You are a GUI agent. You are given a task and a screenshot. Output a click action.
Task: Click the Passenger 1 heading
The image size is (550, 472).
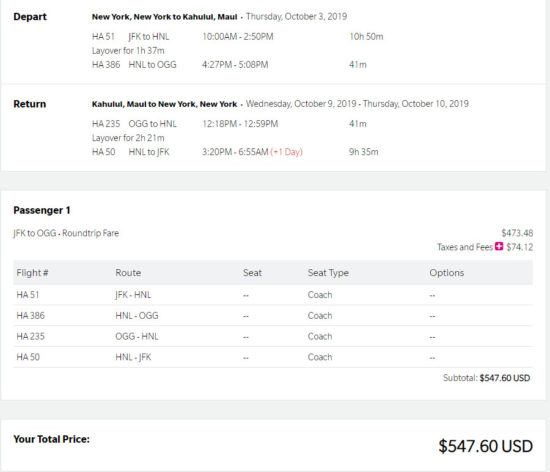[x=42, y=210]
